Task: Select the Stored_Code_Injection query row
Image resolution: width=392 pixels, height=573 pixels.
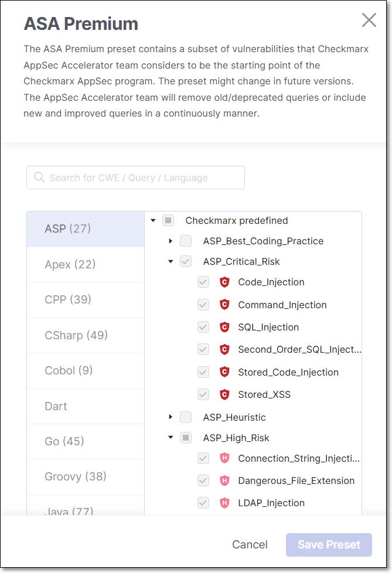Action: (288, 373)
